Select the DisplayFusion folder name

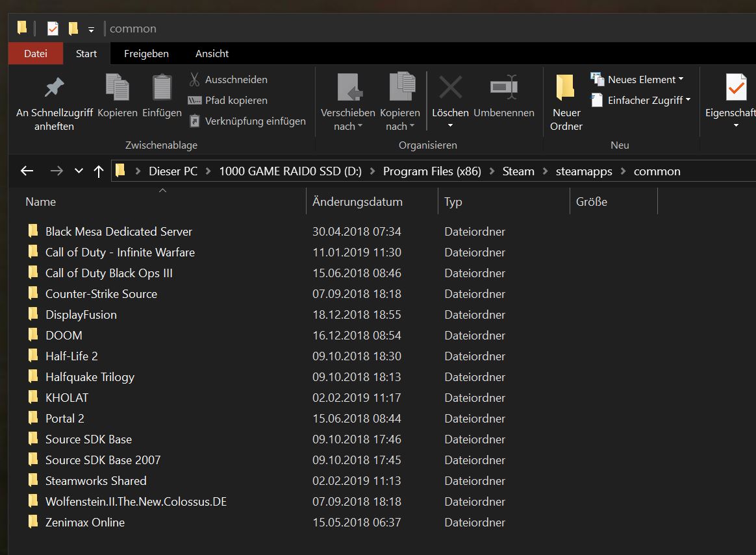click(81, 315)
